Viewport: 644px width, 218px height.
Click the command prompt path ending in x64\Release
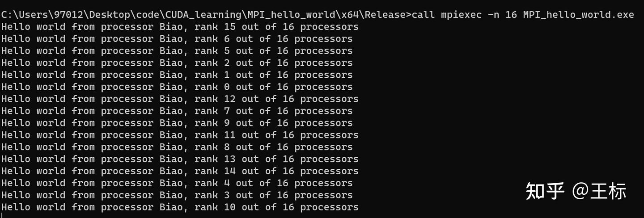click(x=206, y=15)
